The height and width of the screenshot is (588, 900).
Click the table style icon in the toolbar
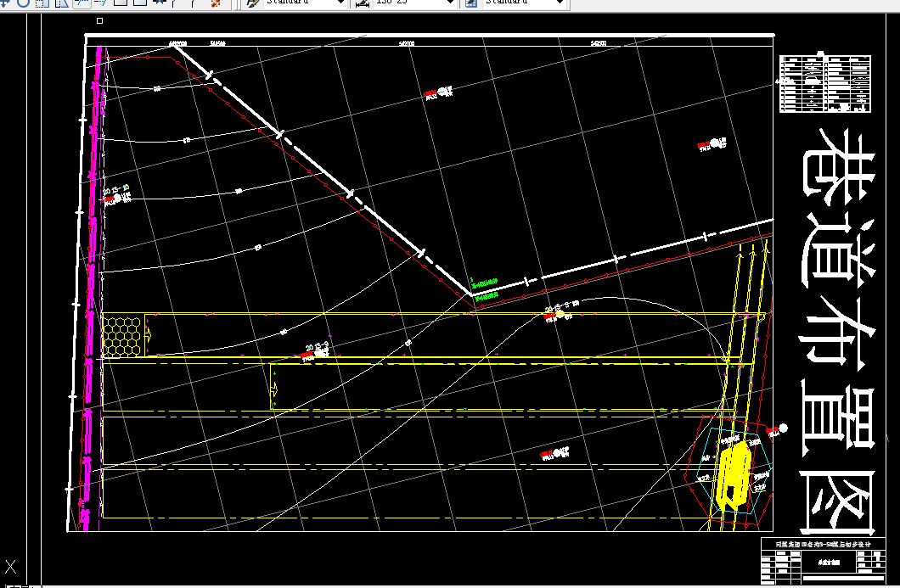coord(470,3)
